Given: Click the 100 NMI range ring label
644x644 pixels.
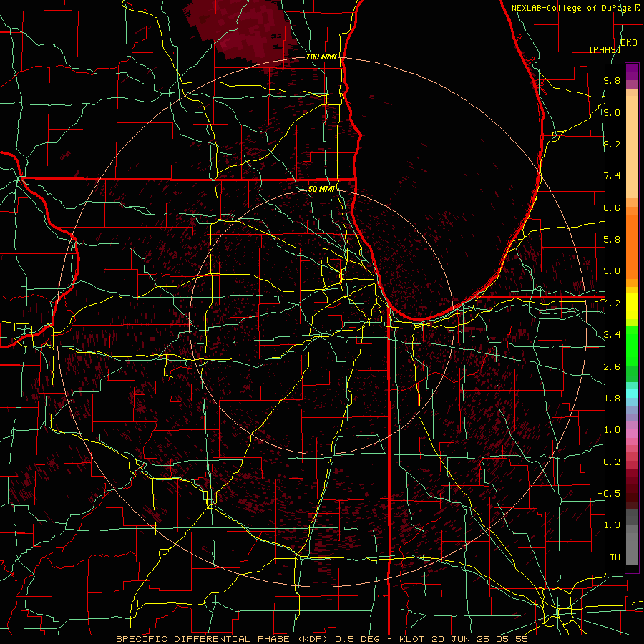Looking at the screenshot, I should (321, 57).
